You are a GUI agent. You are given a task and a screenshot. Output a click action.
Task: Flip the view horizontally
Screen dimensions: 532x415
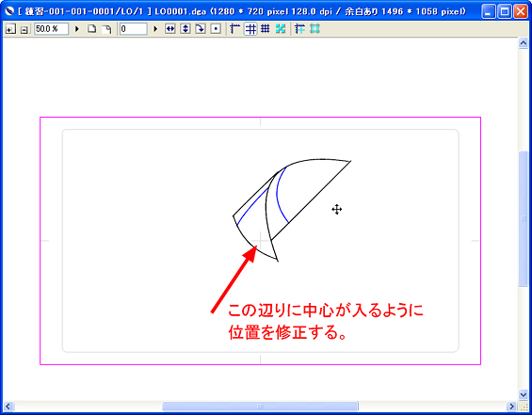coord(170,29)
